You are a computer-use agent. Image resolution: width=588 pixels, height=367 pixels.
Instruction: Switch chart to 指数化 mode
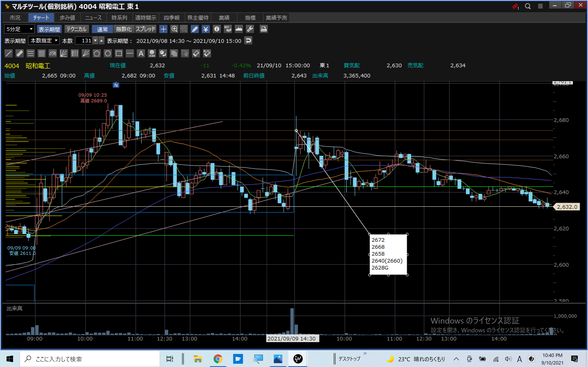coord(124,29)
